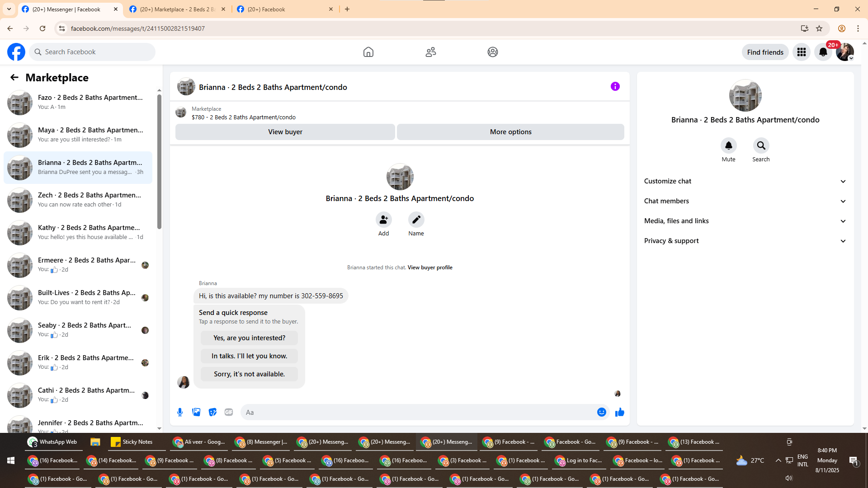Toggle conversation info purple icon
The height and width of the screenshot is (488, 868).
615,86
